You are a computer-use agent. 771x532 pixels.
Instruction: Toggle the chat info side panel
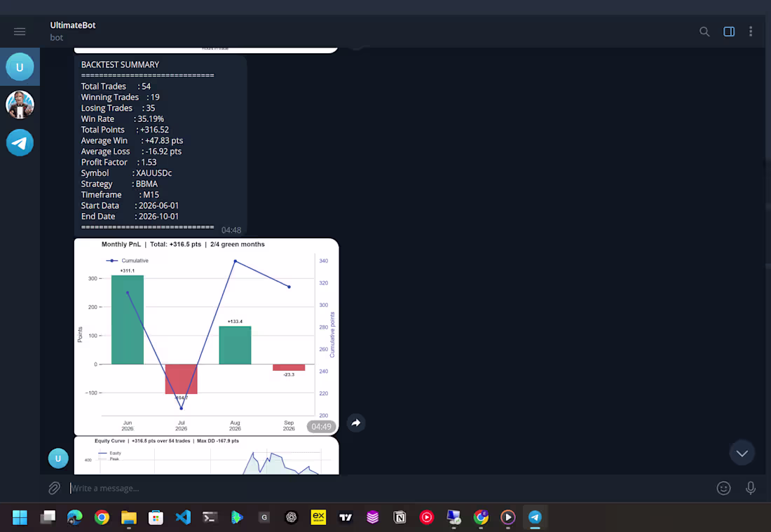click(729, 32)
